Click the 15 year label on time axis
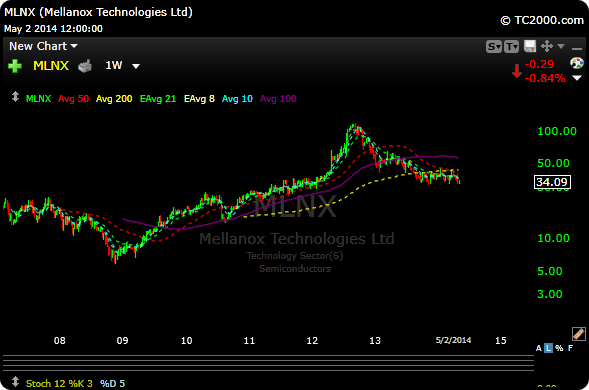The height and width of the screenshot is (390, 589). coord(500,341)
